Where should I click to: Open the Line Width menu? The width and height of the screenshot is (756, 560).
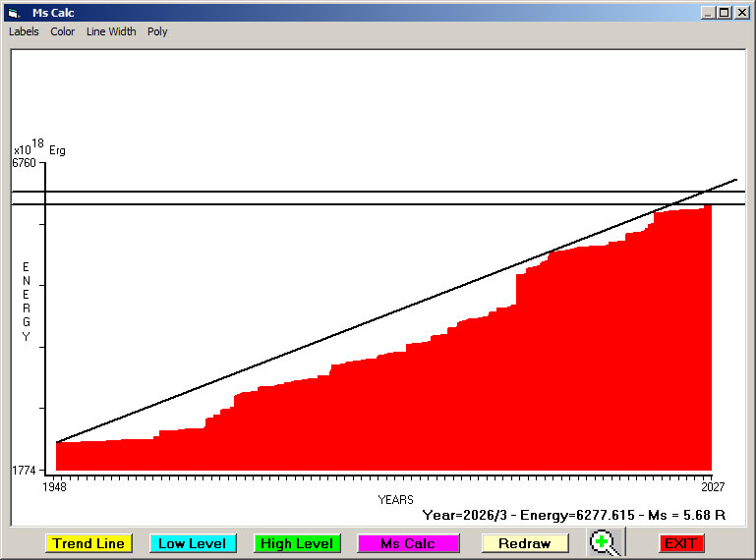pos(111,31)
